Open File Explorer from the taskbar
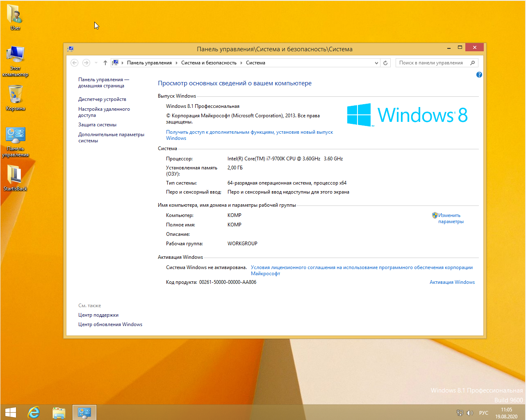The width and height of the screenshot is (526, 420). click(59, 412)
